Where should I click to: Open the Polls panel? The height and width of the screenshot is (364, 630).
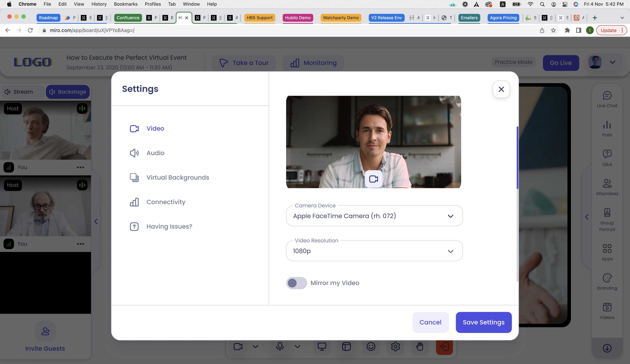(607, 129)
